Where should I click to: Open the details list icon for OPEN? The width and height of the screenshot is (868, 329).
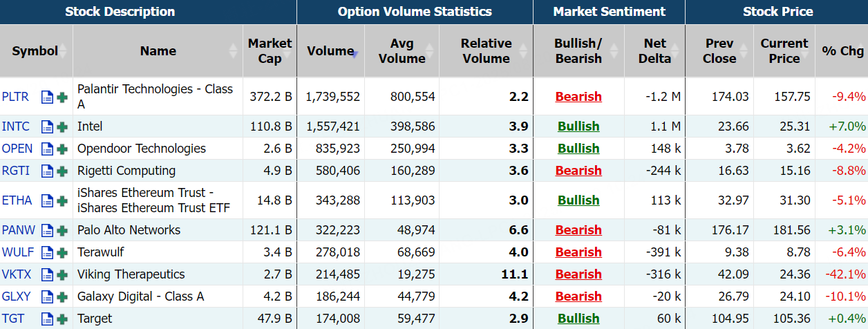click(x=47, y=149)
